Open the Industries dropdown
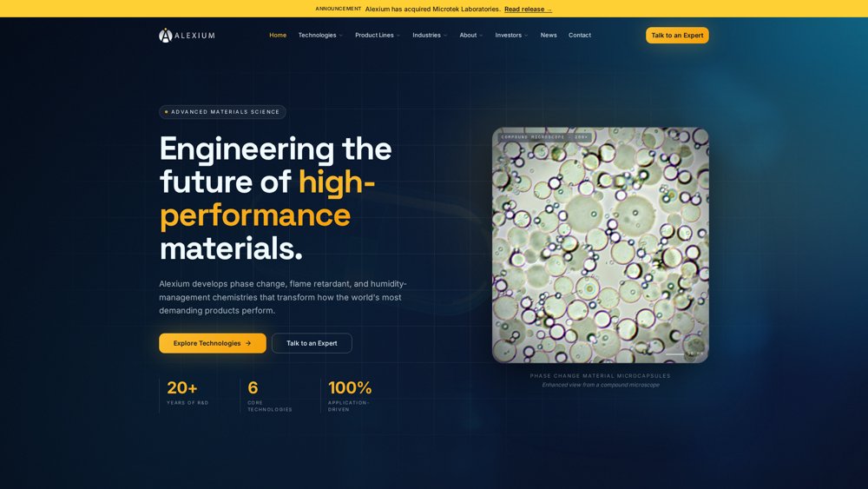 [x=430, y=35]
